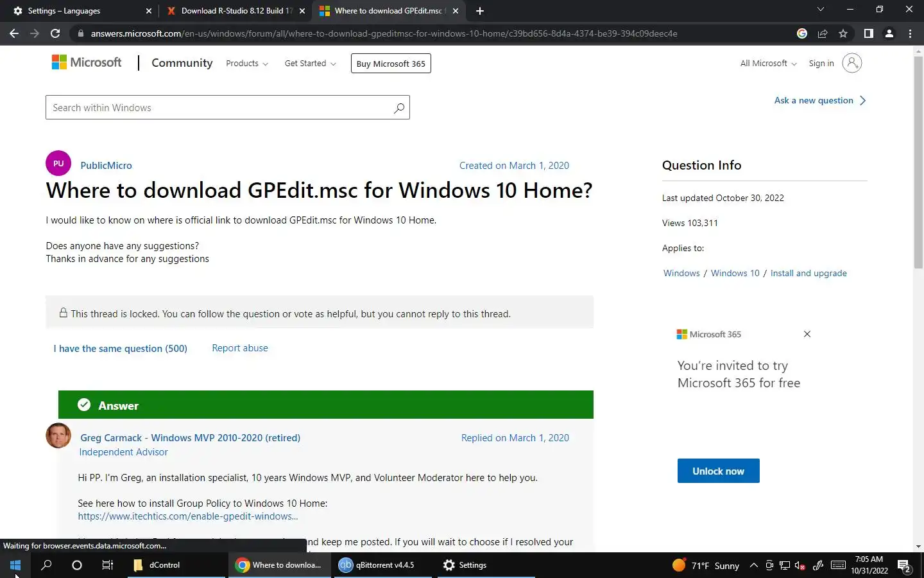Click the Chrome taskbar button
The height and width of the screenshot is (578, 924).
tap(280, 565)
